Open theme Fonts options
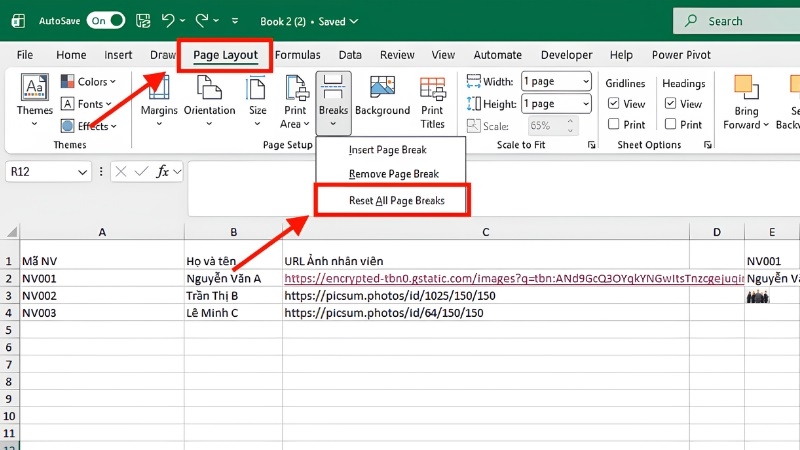This screenshot has height=450, width=800. click(x=86, y=104)
